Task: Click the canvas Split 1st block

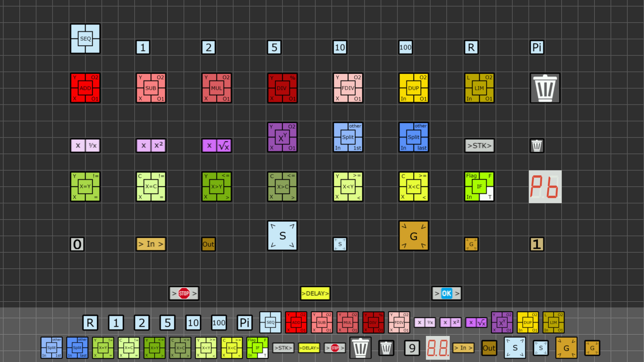Action: pyautogui.click(x=348, y=137)
